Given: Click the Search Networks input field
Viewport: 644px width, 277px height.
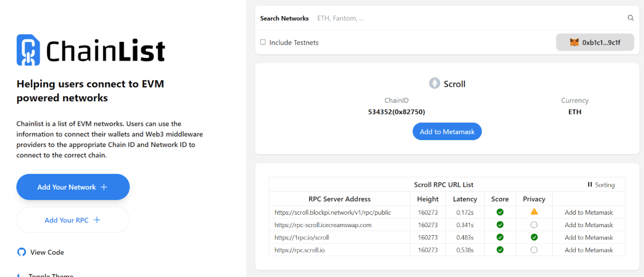Looking at the screenshot, I should coord(470,18).
